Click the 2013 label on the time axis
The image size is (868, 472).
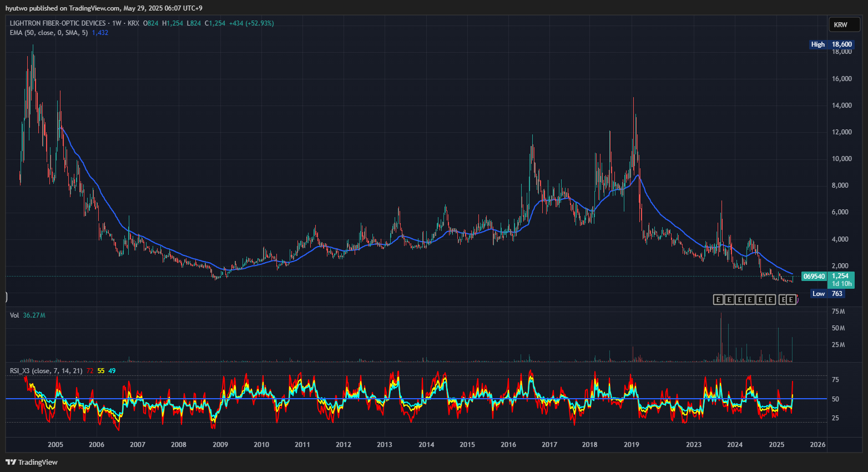[385, 444]
